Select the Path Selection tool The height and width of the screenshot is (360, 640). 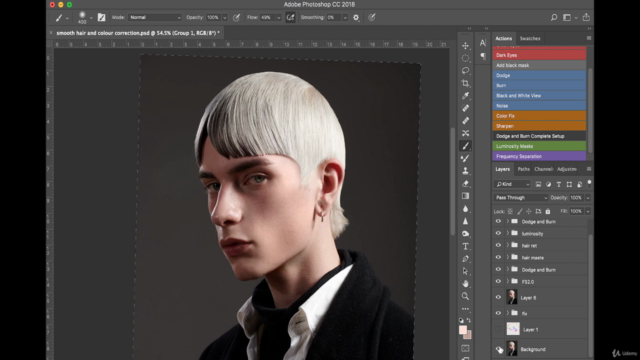[465, 271]
